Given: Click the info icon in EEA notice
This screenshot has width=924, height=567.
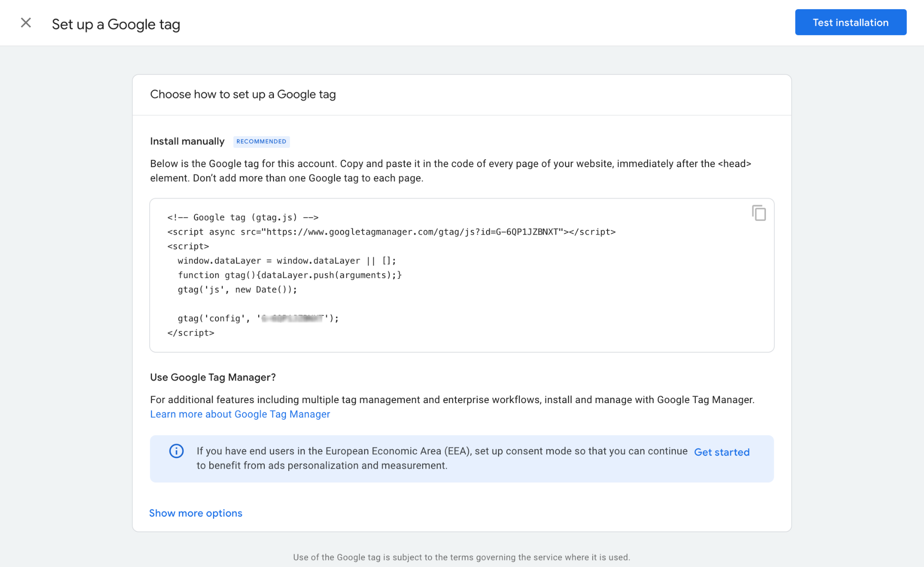Looking at the screenshot, I should click(176, 451).
